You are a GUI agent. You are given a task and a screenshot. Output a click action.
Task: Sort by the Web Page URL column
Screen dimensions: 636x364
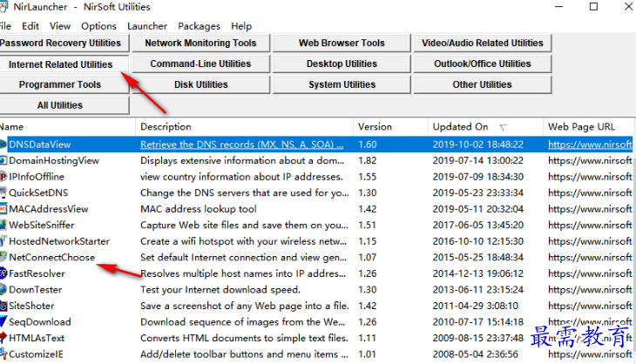pos(588,127)
